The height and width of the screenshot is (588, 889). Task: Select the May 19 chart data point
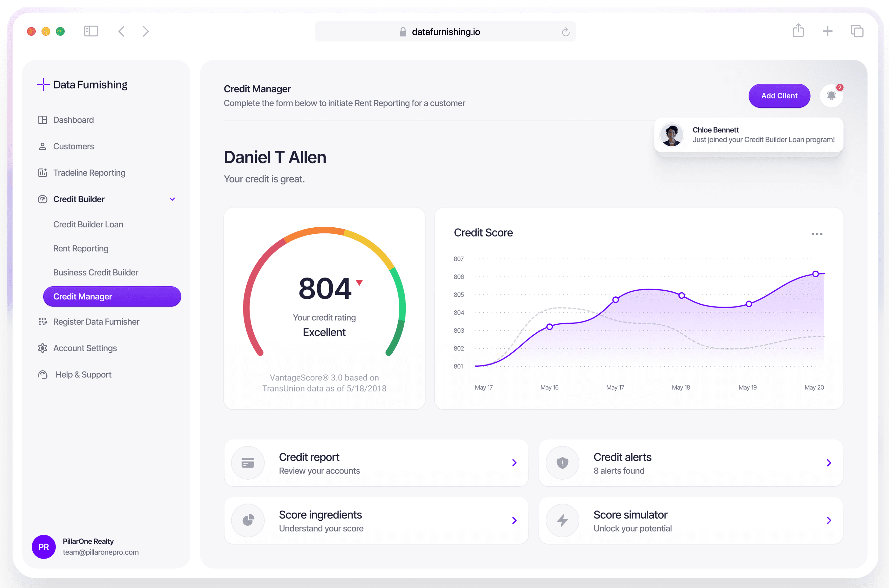pos(749,304)
